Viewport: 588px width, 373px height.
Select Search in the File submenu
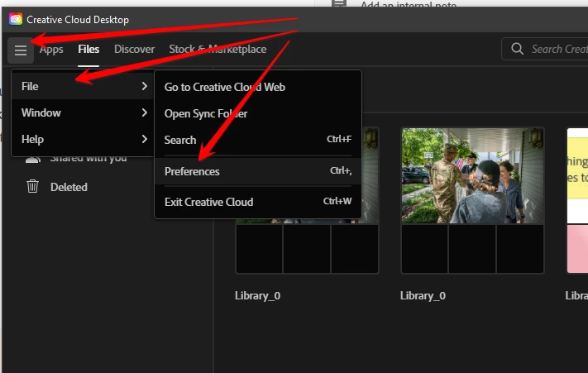coord(258,140)
